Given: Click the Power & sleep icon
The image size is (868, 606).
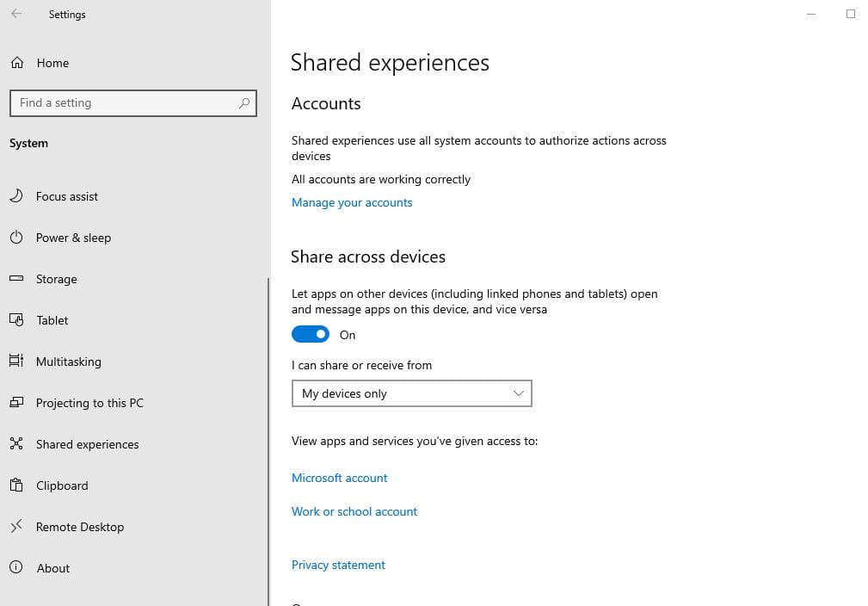Looking at the screenshot, I should coord(16,238).
